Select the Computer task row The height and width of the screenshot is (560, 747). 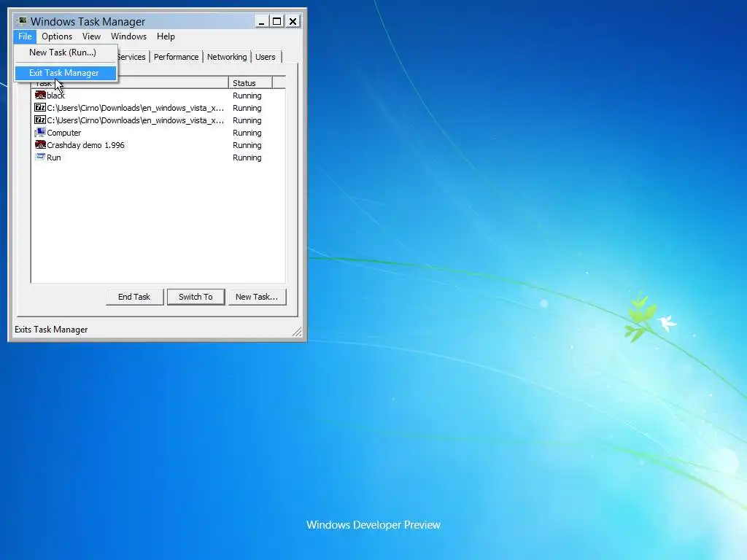click(x=158, y=133)
